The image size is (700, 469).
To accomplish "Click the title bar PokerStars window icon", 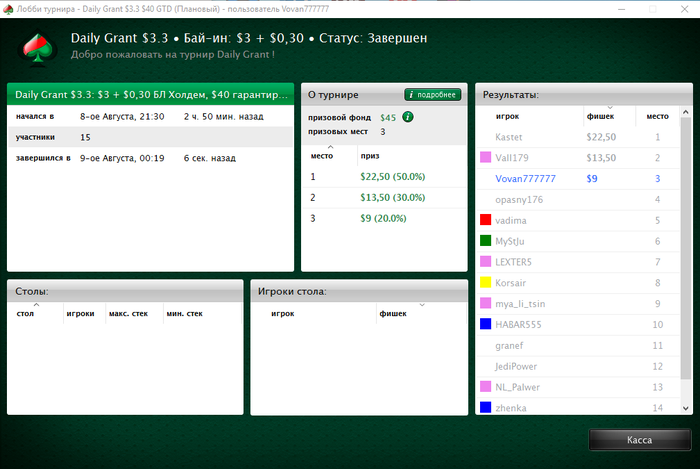I will 9,8.
